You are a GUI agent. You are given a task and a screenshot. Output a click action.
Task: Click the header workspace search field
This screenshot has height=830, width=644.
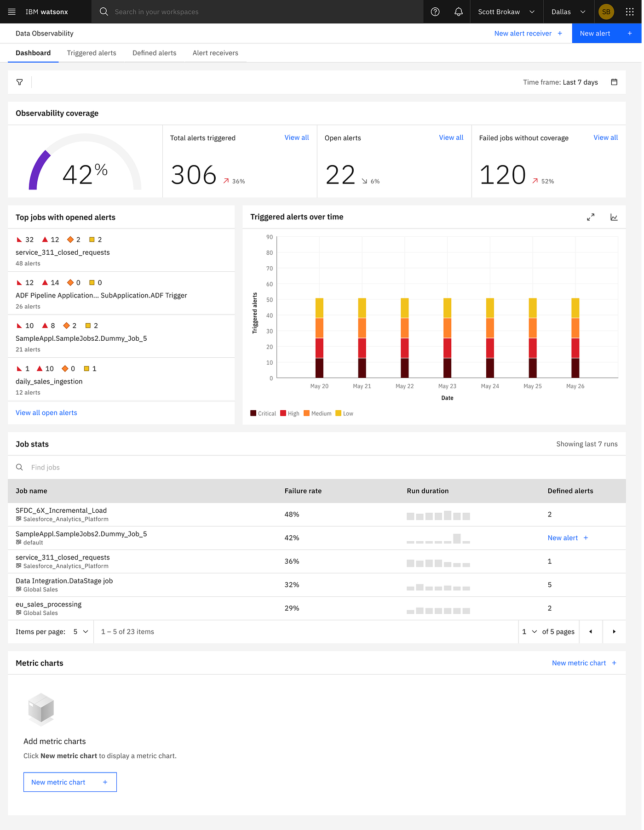[x=258, y=12]
